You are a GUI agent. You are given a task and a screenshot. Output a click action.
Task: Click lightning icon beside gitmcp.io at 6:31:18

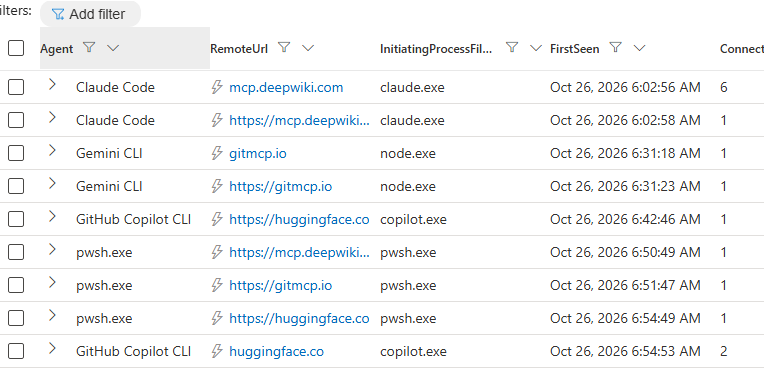pos(217,153)
